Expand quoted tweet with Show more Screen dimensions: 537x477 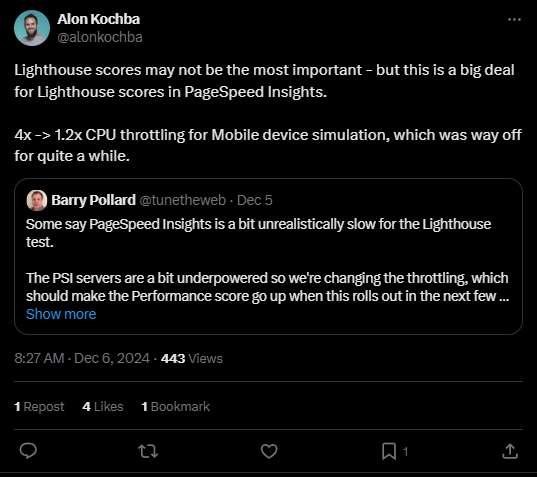(61, 314)
